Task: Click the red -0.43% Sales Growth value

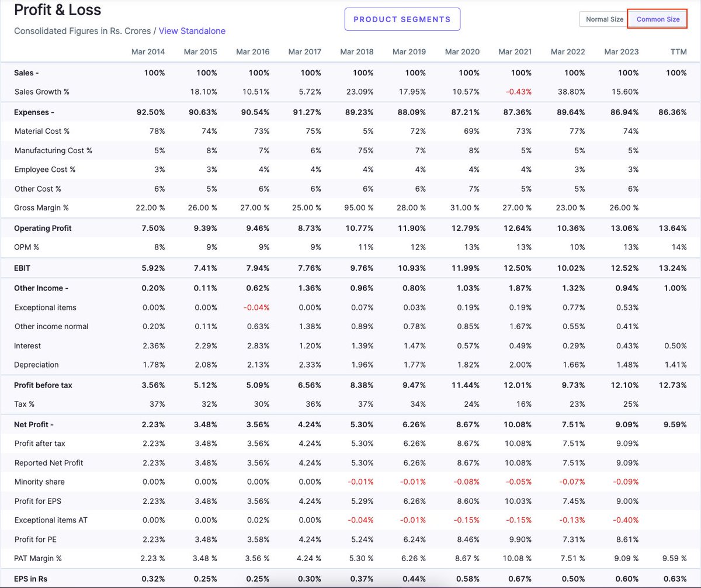Action: (518, 92)
